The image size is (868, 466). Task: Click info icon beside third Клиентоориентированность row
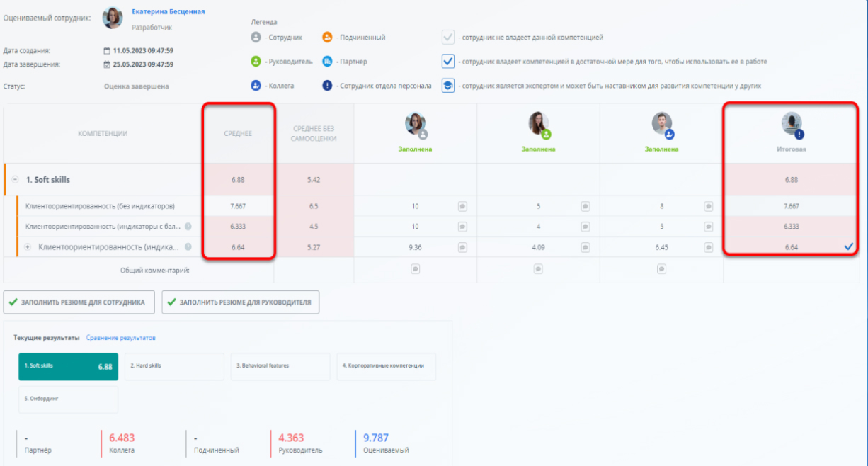188,247
